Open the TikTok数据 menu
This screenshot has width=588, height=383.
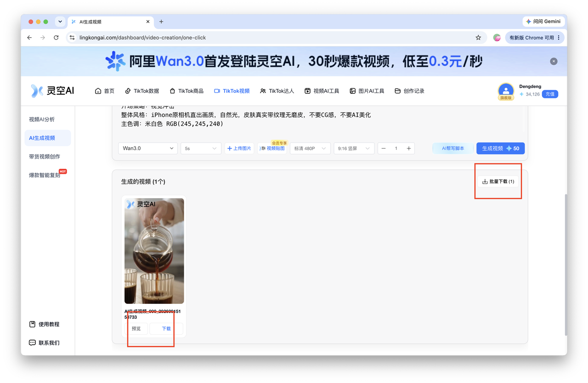click(142, 91)
